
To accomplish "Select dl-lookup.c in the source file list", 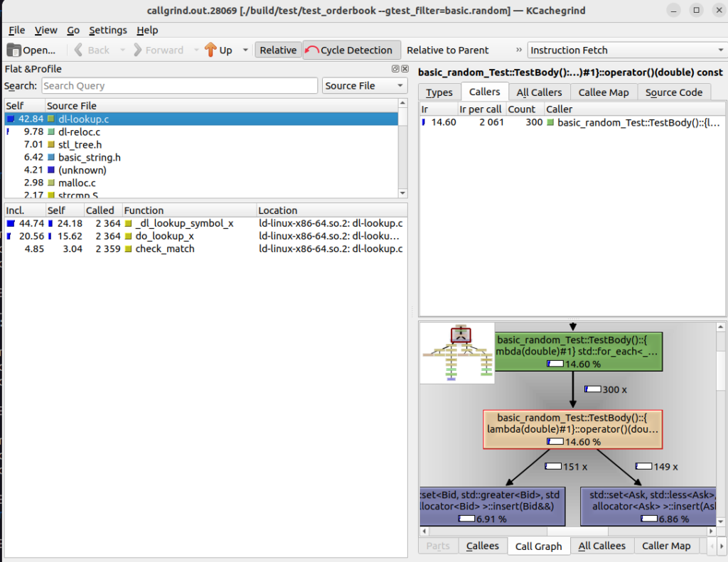I will 201,119.
